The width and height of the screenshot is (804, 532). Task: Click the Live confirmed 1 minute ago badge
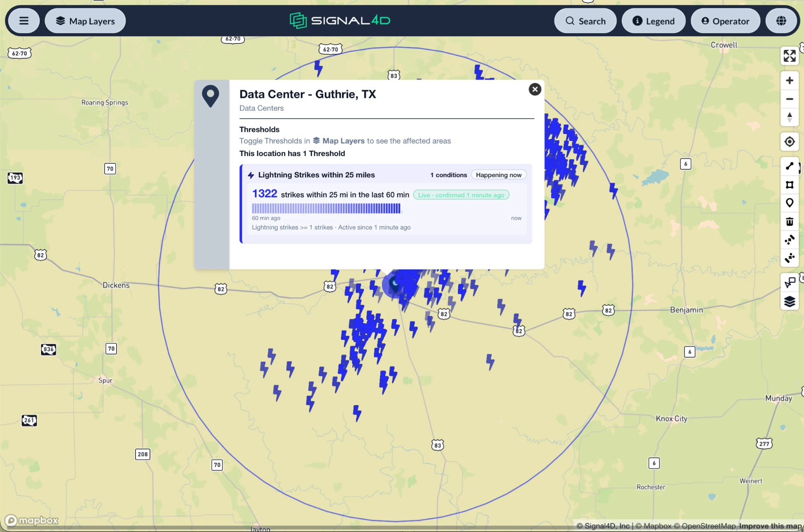pyautogui.click(x=461, y=195)
